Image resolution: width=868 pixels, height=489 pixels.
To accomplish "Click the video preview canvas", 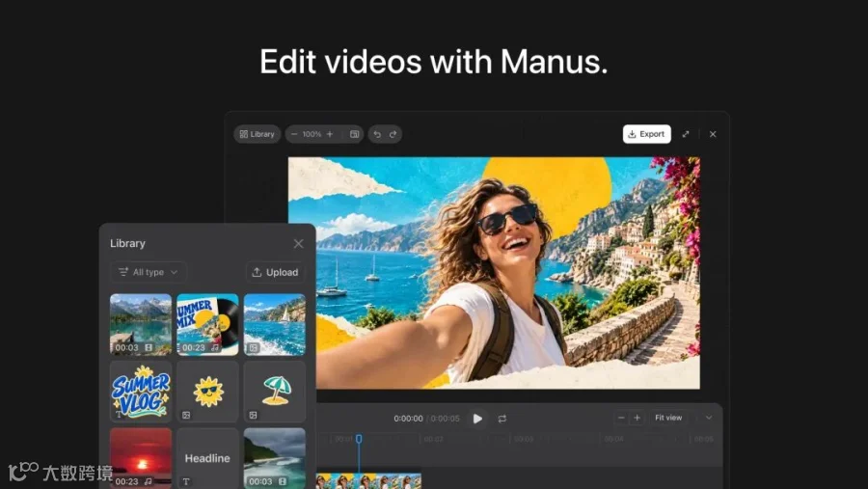I will tap(494, 273).
